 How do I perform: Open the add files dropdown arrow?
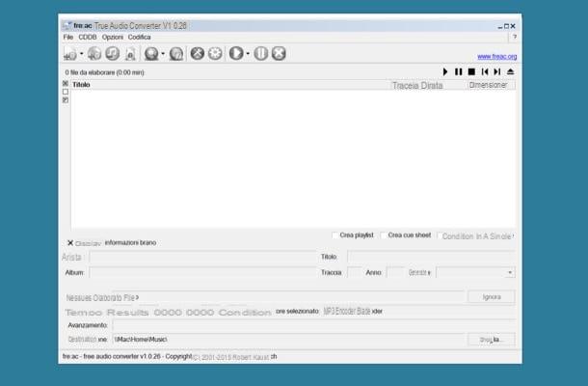(81, 54)
